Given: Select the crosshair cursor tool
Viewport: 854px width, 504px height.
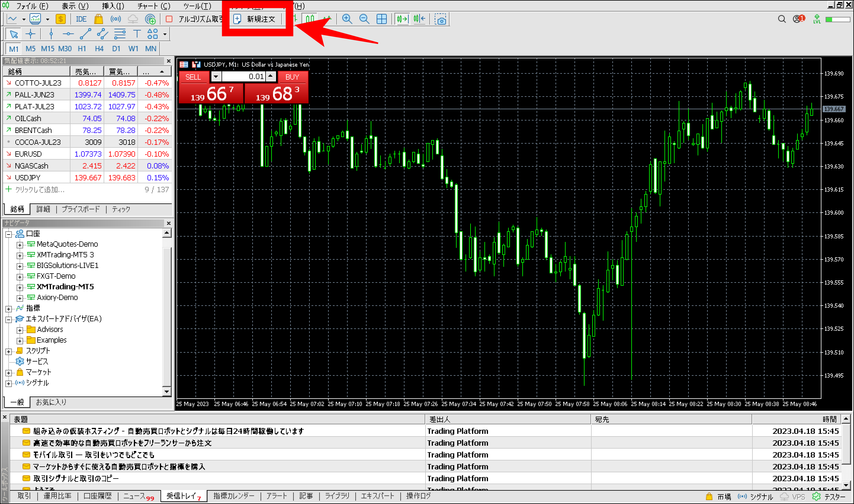Looking at the screenshot, I should coord(30,34).
